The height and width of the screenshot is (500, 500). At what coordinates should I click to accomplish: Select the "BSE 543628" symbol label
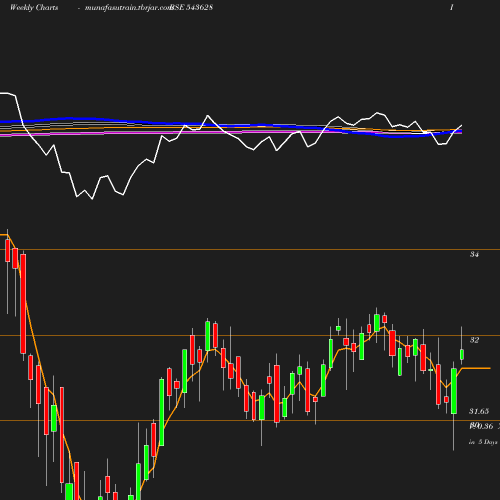tap(191, 8)
